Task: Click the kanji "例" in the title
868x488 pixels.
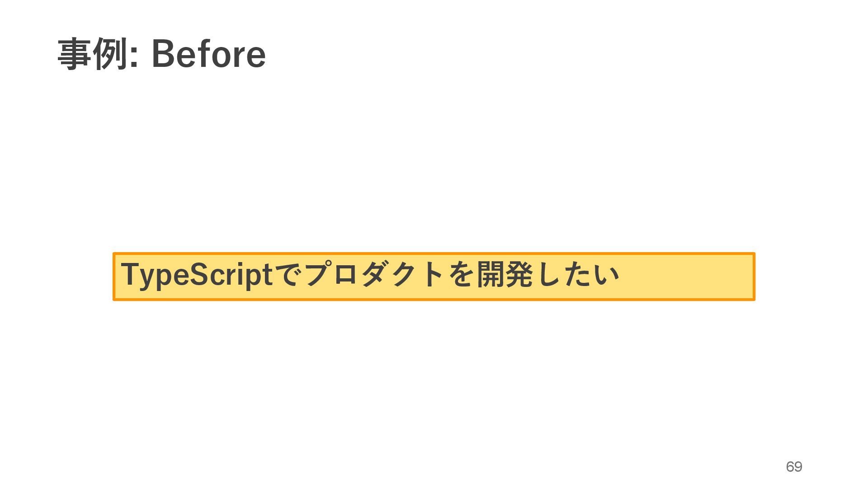Action: (x=109, y=54)
